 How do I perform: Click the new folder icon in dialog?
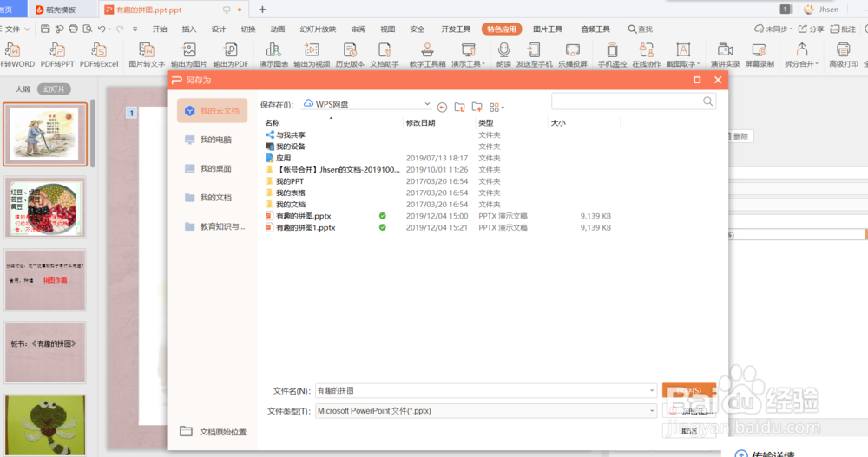point(477,107)
